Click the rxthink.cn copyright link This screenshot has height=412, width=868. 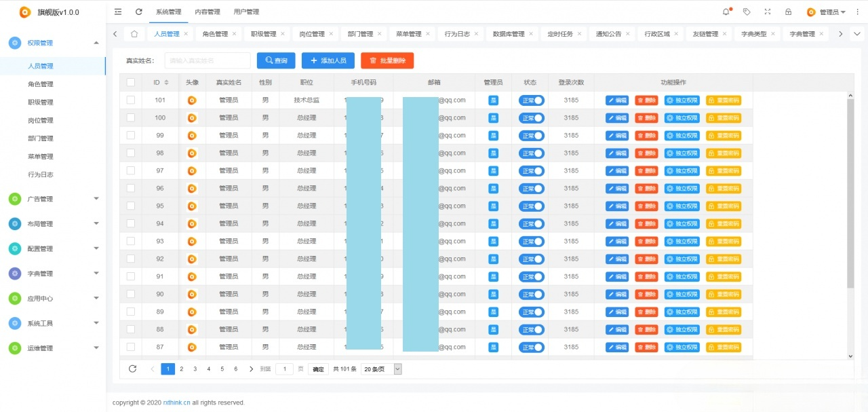[x=176, y=402]
